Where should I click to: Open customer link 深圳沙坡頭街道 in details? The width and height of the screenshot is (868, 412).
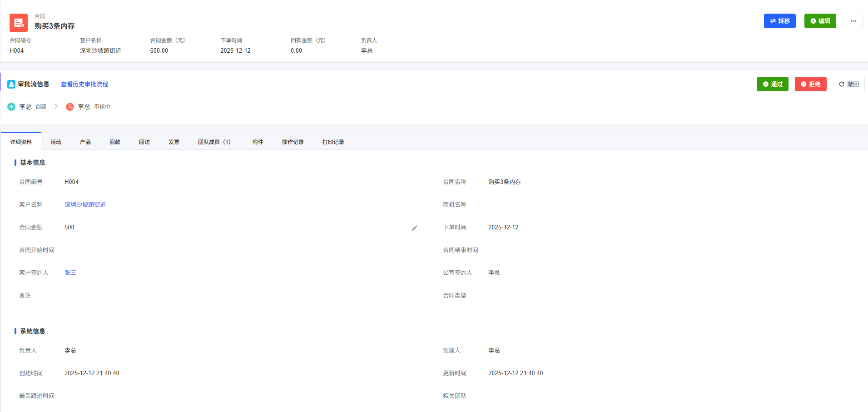pyautogui.click(x=85, y=205)
